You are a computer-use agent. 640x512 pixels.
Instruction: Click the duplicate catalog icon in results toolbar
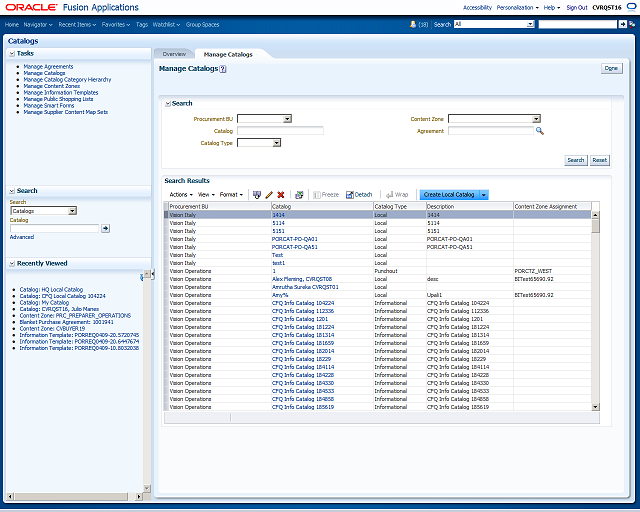pyautogui.click(x=257, y=195)
